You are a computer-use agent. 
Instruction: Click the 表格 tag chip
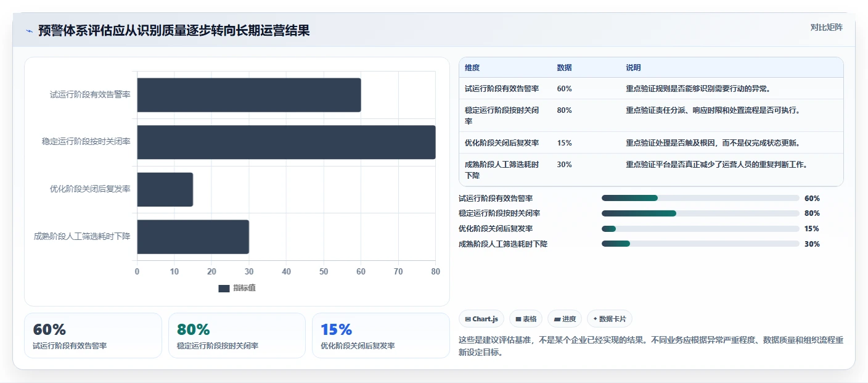click(x=526, y=319)
